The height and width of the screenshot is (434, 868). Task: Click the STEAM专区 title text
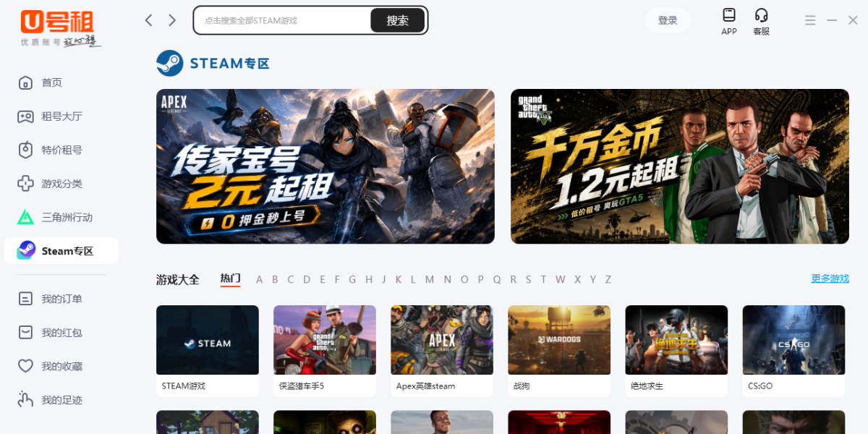point(230,64)
